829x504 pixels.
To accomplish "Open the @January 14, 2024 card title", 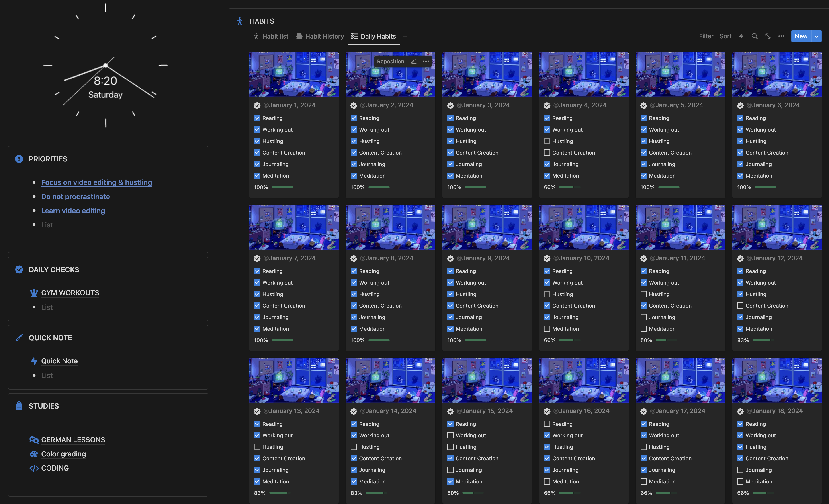I will 388,411.
